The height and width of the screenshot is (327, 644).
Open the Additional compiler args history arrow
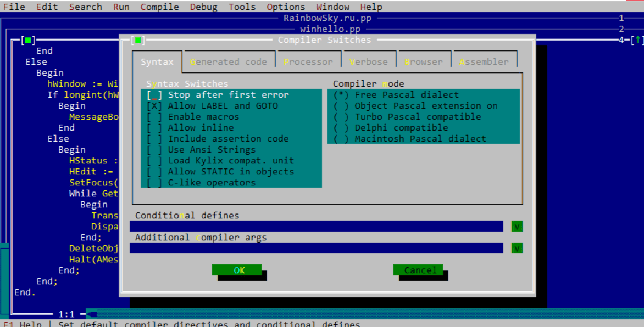point(517,248)
